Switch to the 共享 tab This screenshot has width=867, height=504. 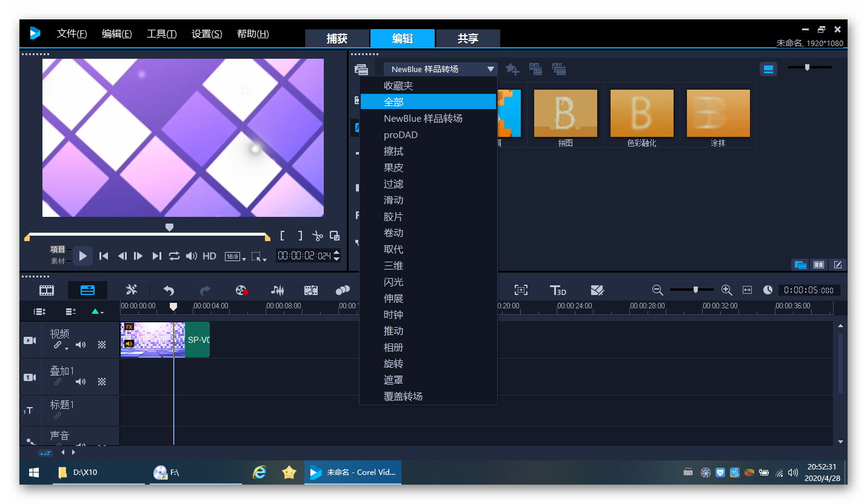tap(467, 39)
